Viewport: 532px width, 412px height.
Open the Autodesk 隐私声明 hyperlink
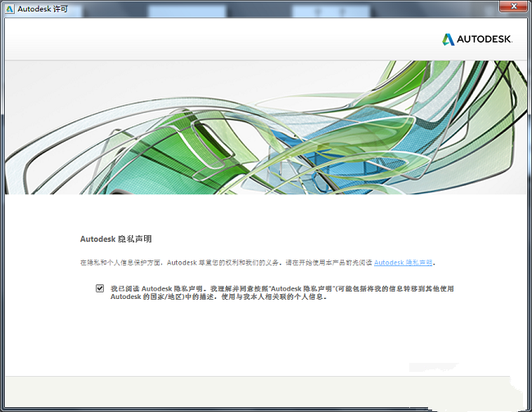pyautogui.click(x=403, y=263)
